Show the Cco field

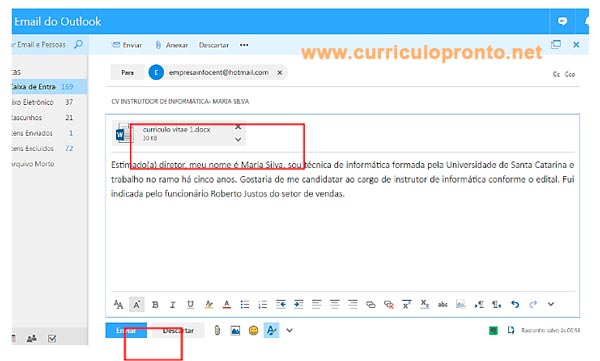coord(570,74)
